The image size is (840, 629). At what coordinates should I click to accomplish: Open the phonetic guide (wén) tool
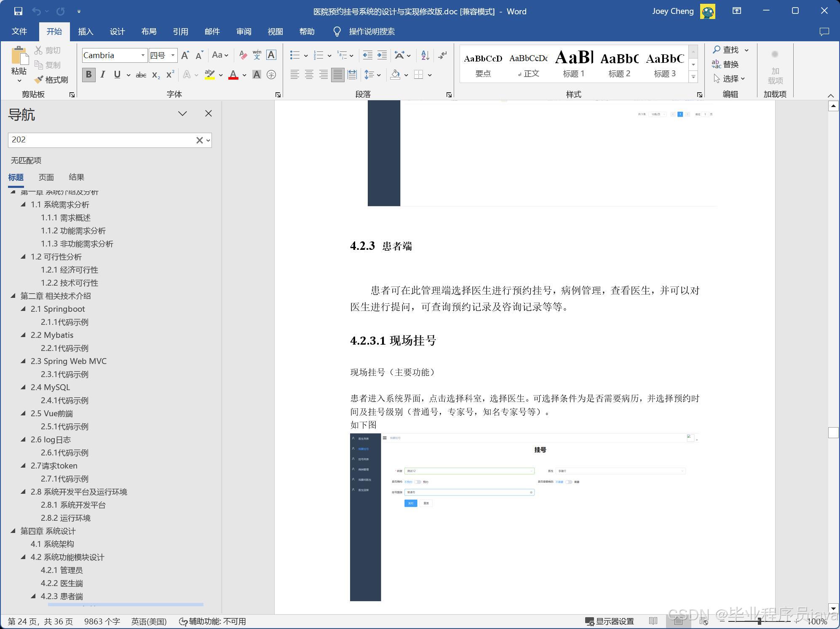tap(257, 55)
